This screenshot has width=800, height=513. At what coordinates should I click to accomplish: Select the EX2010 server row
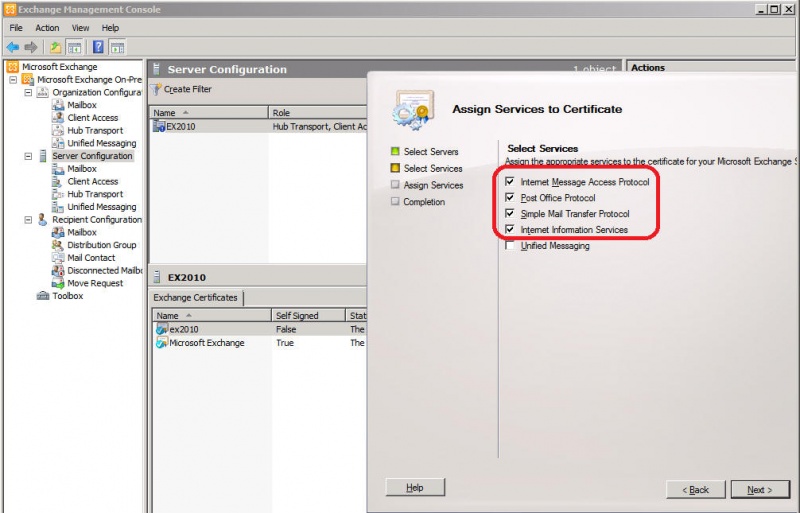(180, 127)
